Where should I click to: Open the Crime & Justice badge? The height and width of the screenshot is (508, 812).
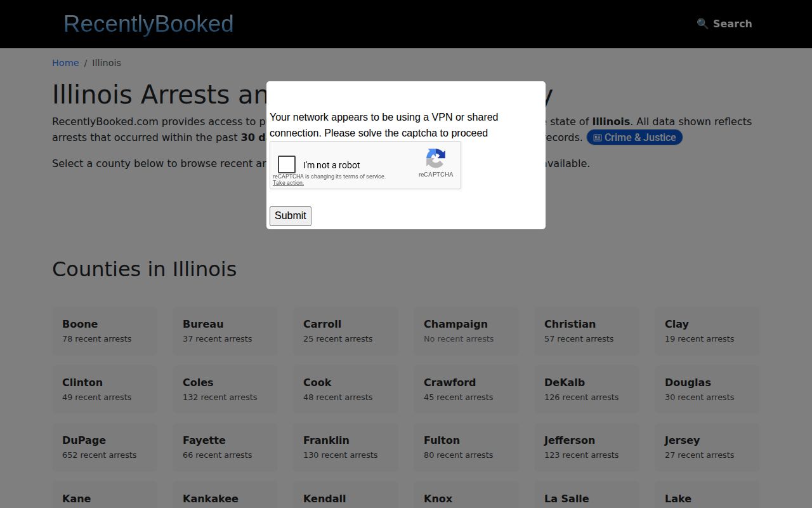point(634,137)
